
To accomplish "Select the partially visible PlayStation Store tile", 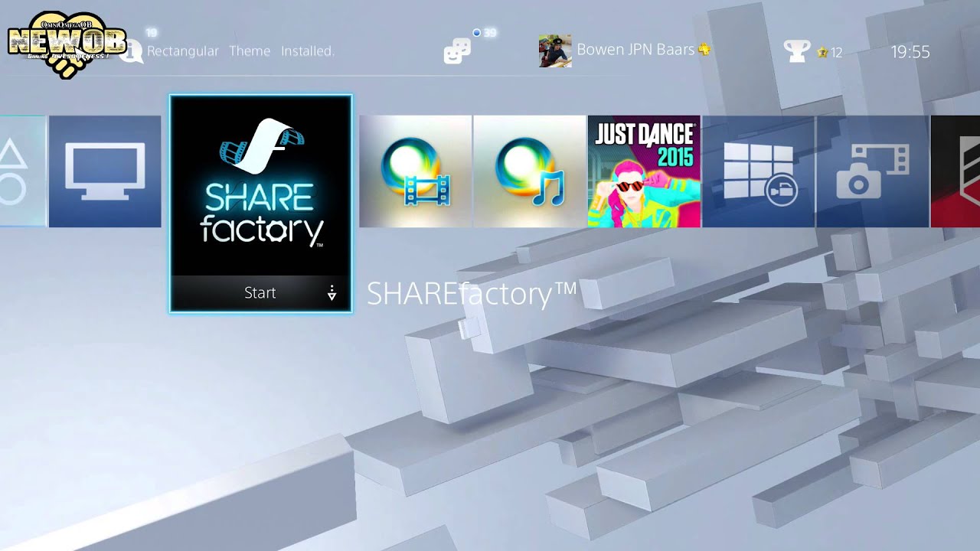I will (23, 171).
